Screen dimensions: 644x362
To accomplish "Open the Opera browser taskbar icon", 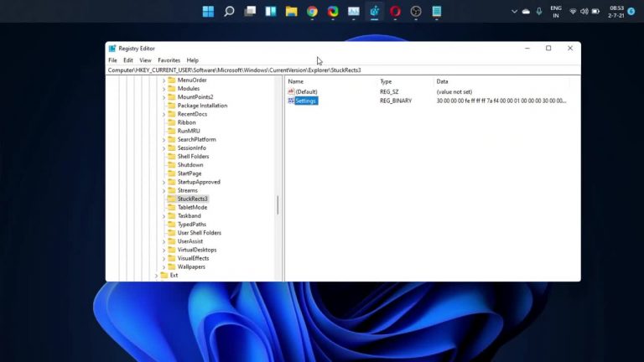I will point(395,12).
